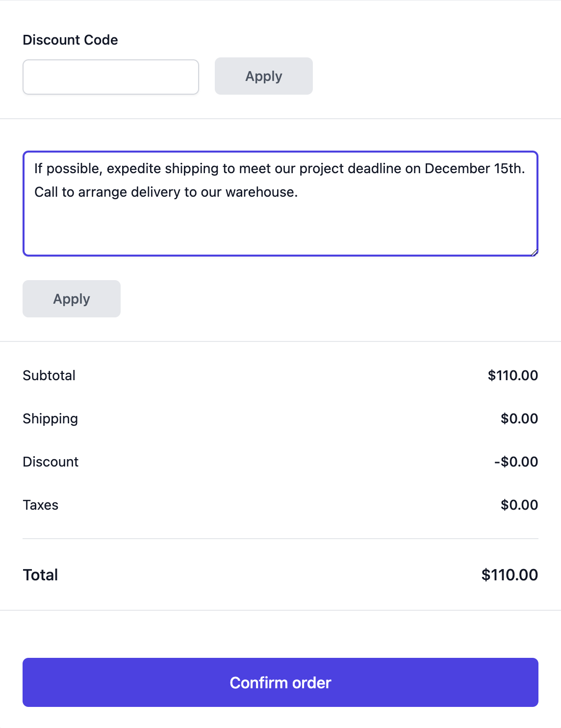
Task: Click the empty area of the notes textarea
Action: tap(280, 228)
